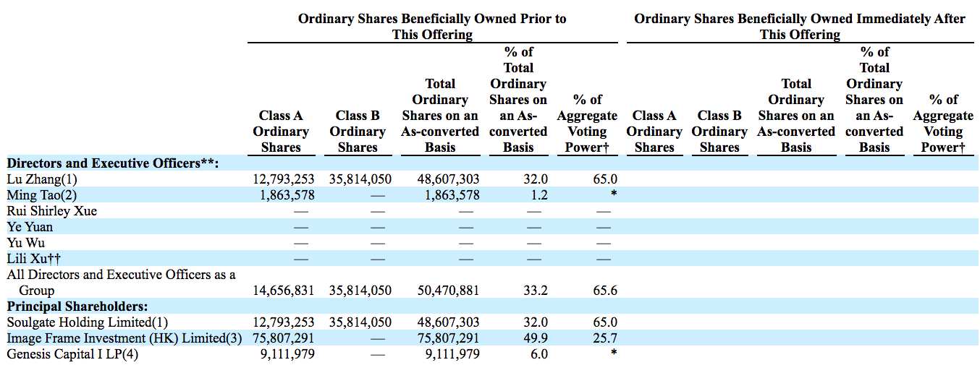
Task: Click the 'Class A Ordinary Shares' header under Prior to Offering
Action: (x=281, y=132)
